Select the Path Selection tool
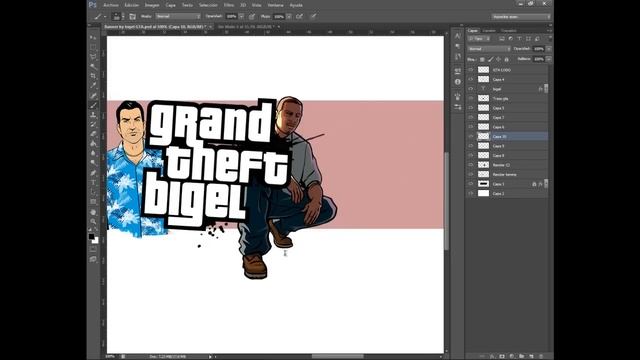The height and width of the screenshot is (360, 640). pyautogui.click(x=93, y=192)
